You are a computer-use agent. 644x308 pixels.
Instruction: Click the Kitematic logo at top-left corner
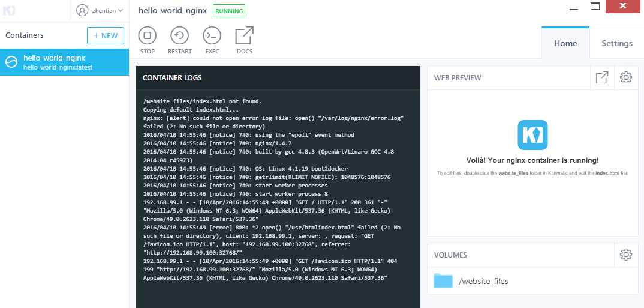[9, 10]
